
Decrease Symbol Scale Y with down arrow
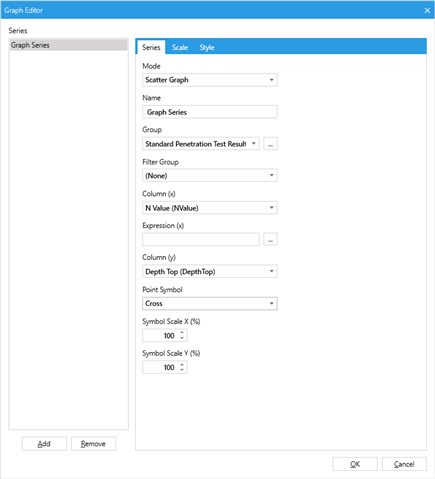[x=182, y=370]
